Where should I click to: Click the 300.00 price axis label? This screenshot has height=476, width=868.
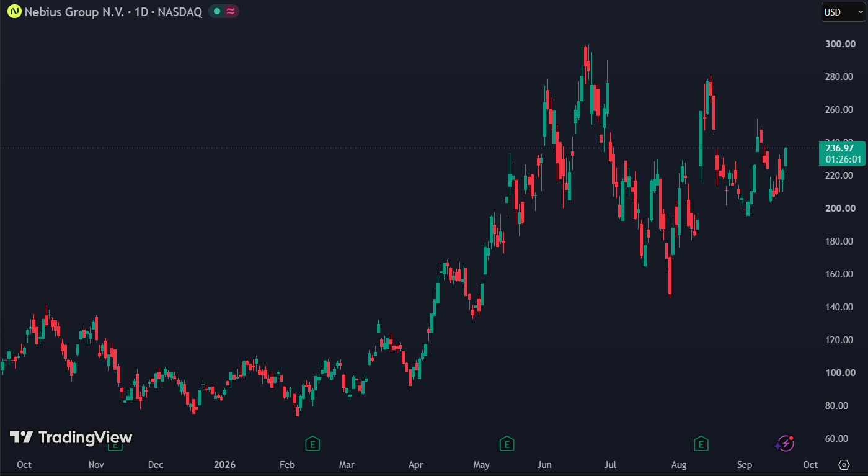[x=839, y=44]
